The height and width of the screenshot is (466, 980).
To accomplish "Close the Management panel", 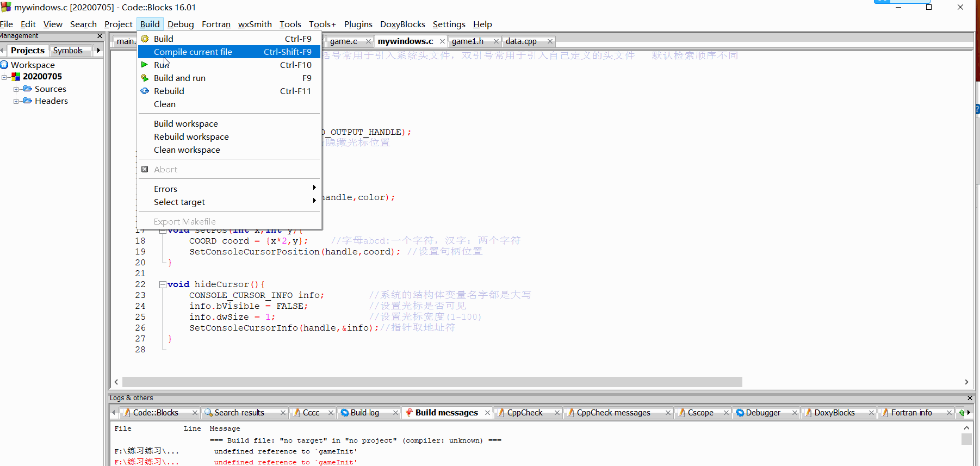I will (x=100, y=36).
